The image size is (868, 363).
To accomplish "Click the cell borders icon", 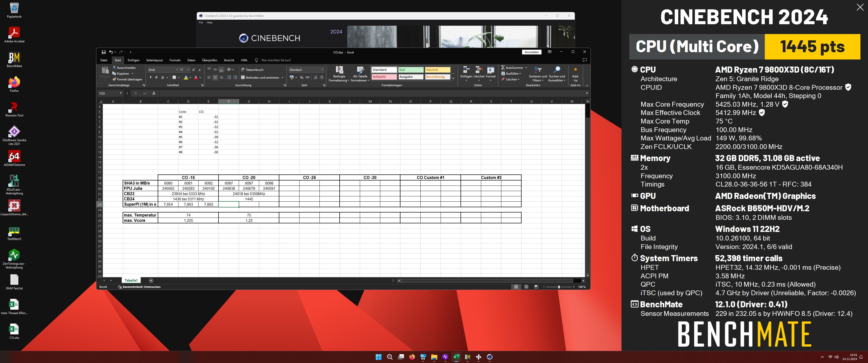I will (174, 77).
